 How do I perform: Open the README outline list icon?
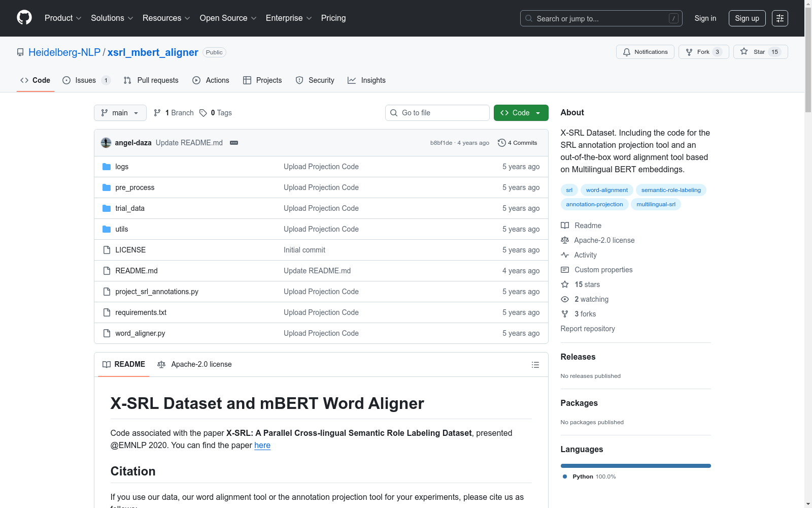pyautogui.click(x=535, y=365)
